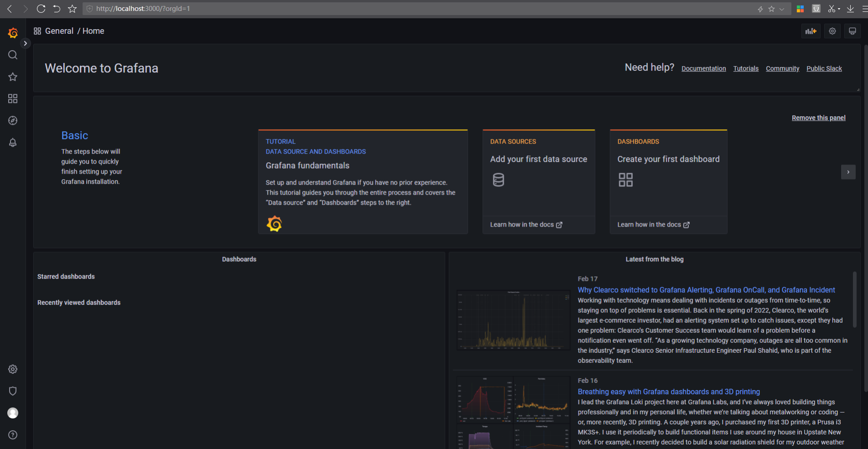Open the Configuration gear in the sidebar

[x=13, y=369]
